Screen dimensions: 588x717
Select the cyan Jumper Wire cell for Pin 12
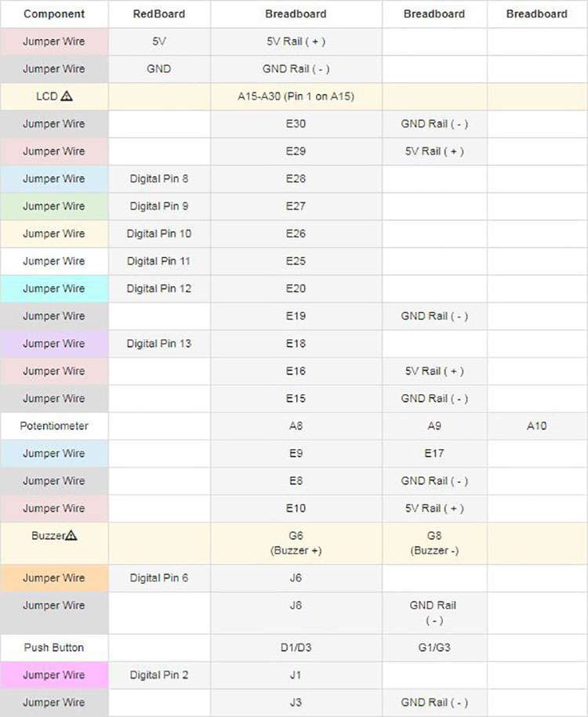[x=54, y=288]
